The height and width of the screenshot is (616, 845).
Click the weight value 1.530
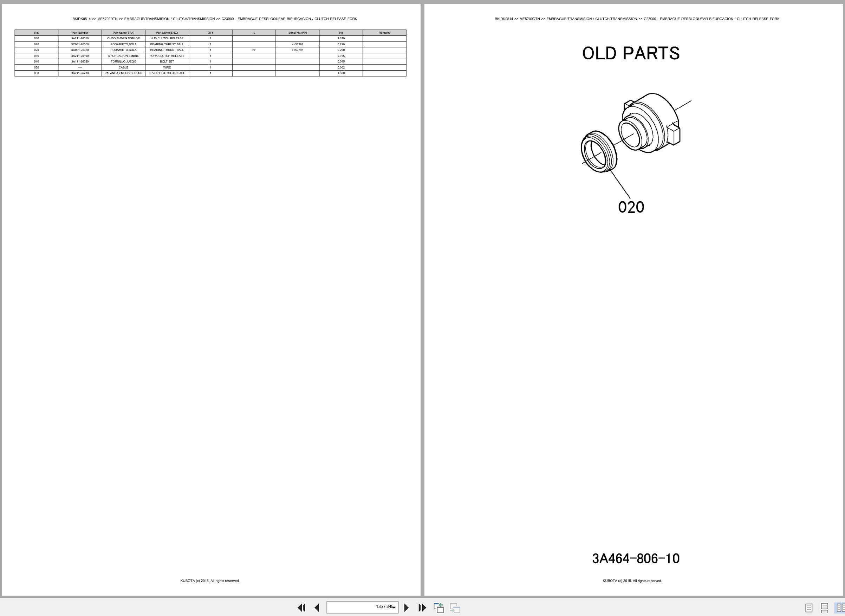[341, 73]
